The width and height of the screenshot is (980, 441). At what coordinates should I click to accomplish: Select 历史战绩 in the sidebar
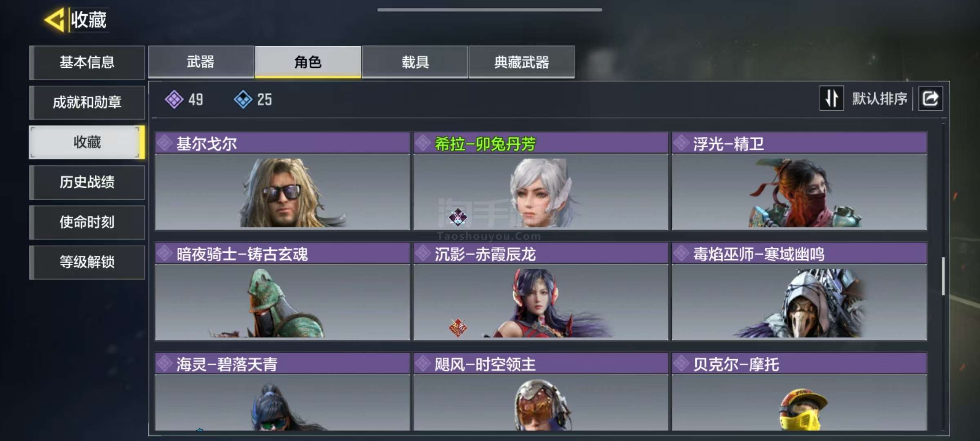[x=87, y=182]
